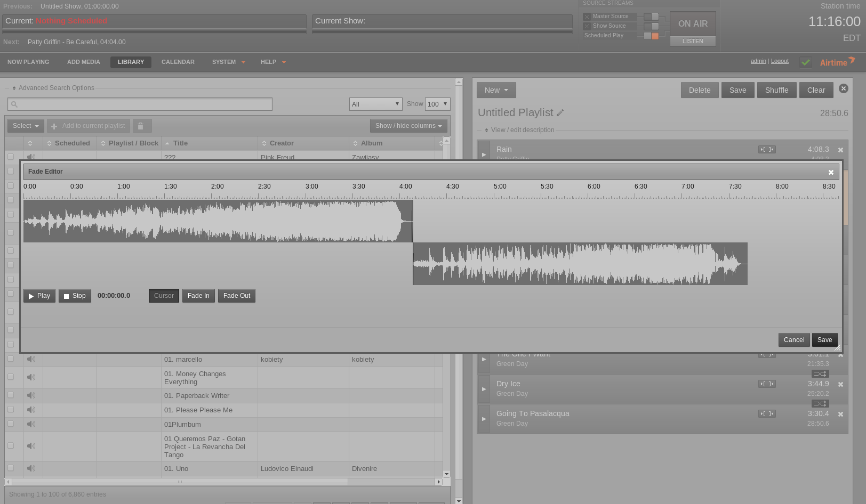Screen dimensions: 866x504
Task: Open the Show 100 entries dropdown
Action: (437, 104)
